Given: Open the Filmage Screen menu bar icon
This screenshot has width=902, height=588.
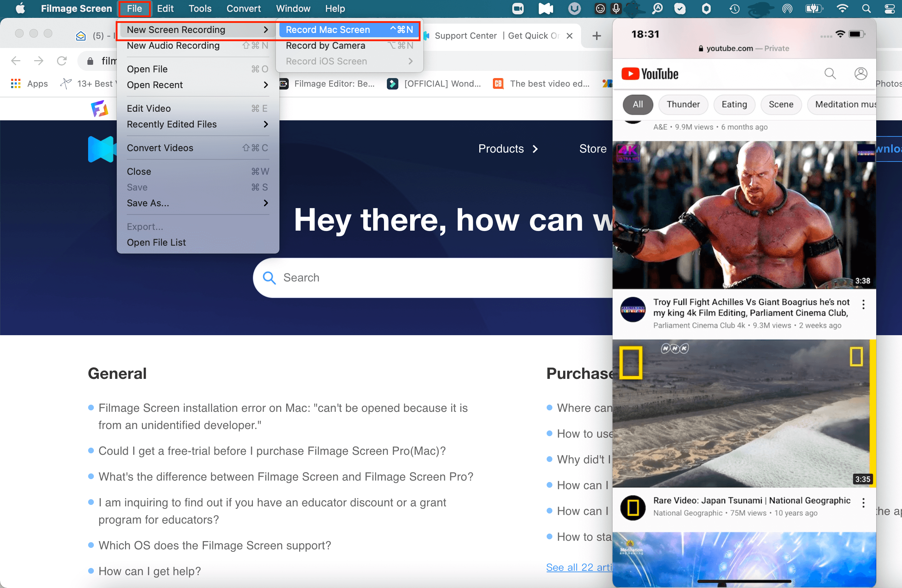Looking at the screenshot, I should pos(546,8).
